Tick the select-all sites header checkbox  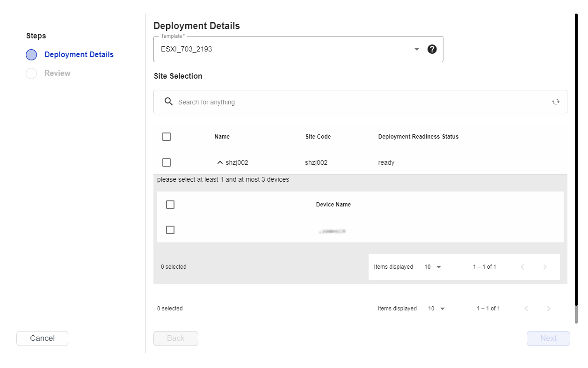click(x=167, y=137)
